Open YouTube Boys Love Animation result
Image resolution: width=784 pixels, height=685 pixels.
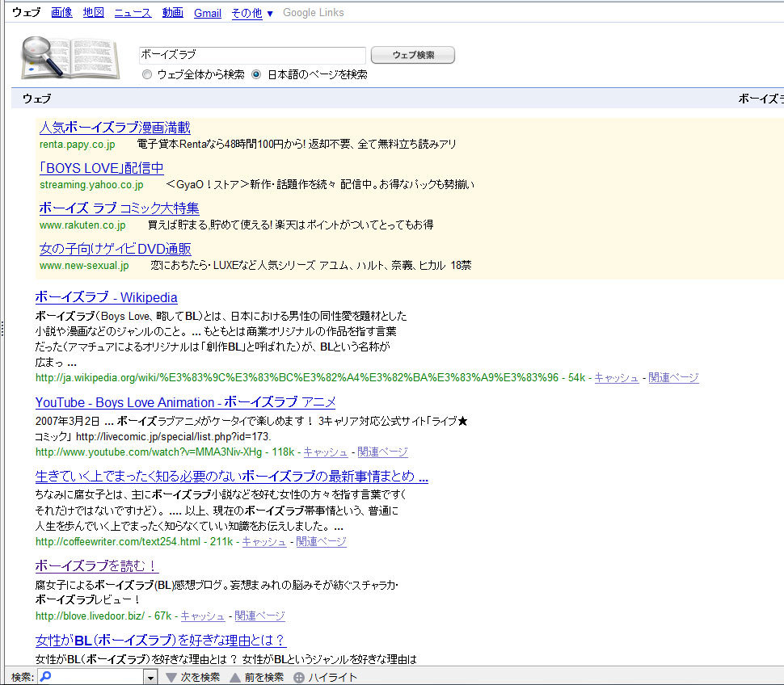[x=186, y=402]
